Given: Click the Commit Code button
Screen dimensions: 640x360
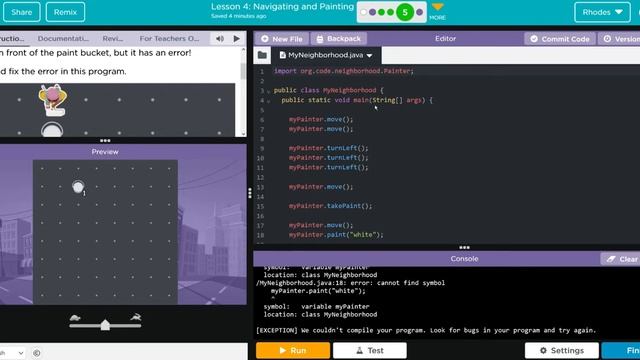Looking at the screenshot, I should [x=560, y=39].
